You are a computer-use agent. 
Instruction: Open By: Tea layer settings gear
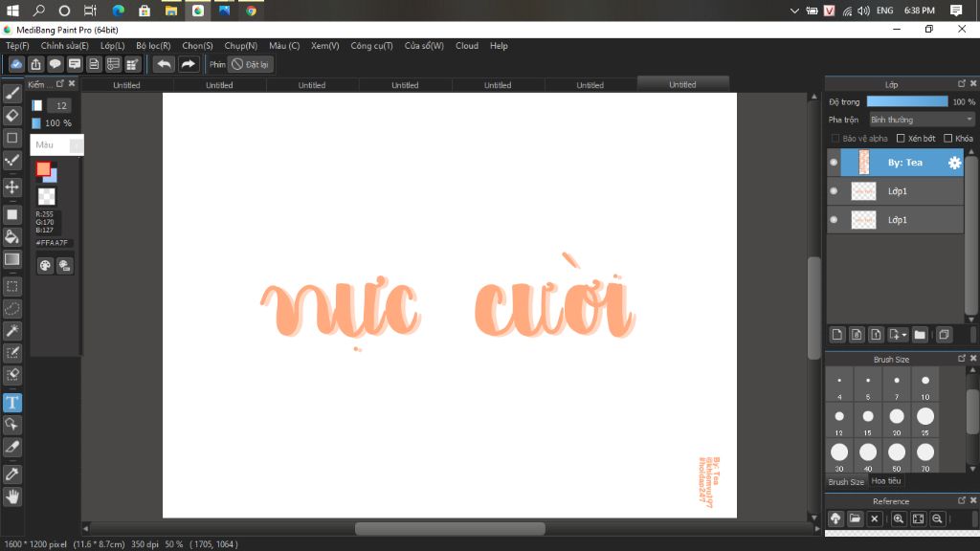[954, 163]
